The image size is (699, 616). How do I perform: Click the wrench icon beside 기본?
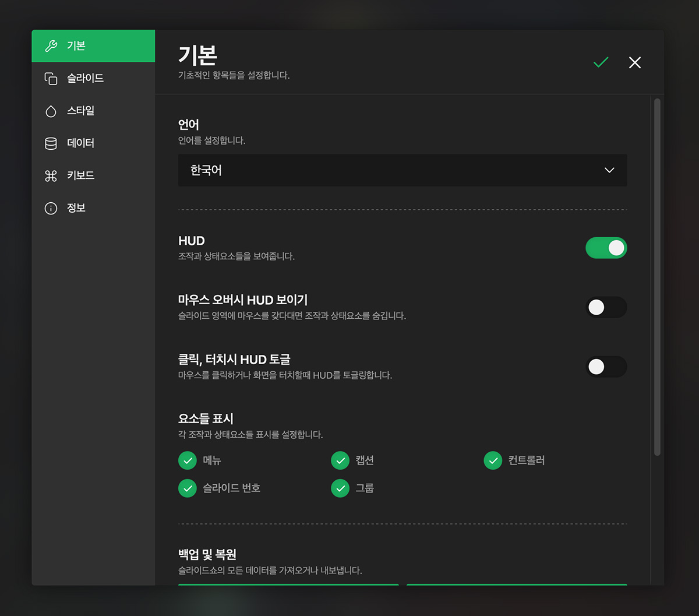pyautogui.click(x=51, y=46)
